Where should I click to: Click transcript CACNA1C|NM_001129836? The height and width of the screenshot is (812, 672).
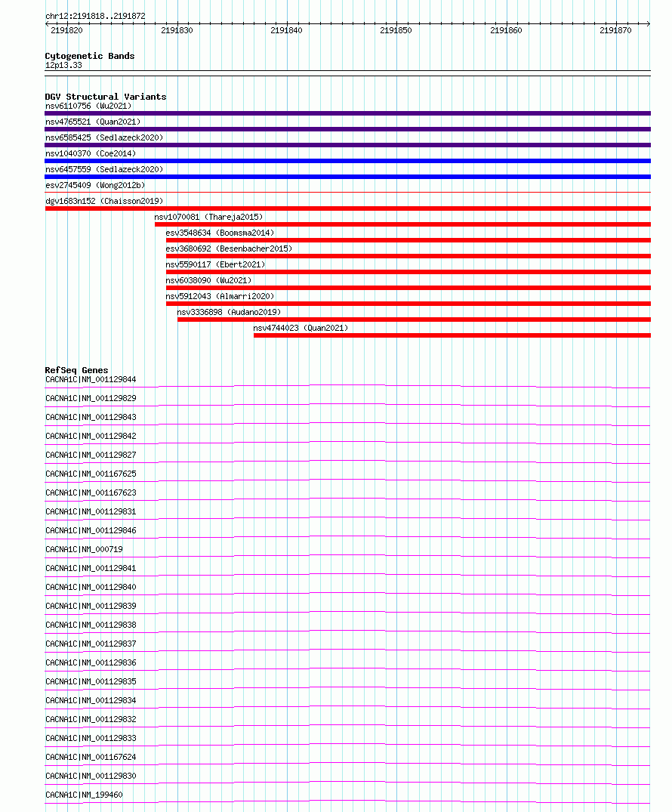(91, 663)
